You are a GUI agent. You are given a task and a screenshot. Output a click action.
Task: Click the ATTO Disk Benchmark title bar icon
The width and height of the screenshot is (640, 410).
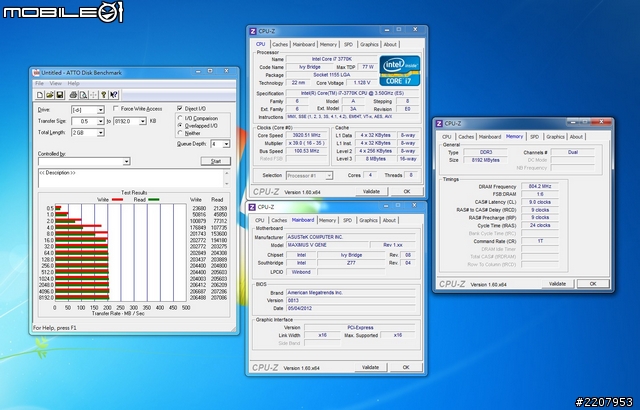pos(36,73)
